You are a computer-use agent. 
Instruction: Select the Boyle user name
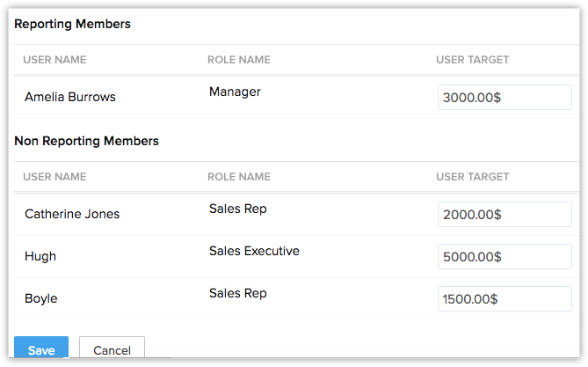pos(41,298)
